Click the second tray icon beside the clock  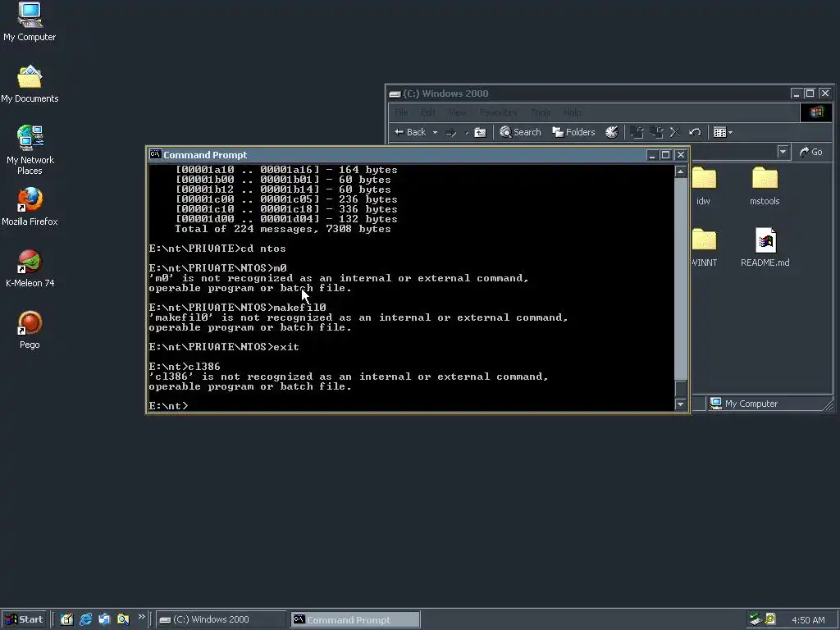[x=769, y=619]
